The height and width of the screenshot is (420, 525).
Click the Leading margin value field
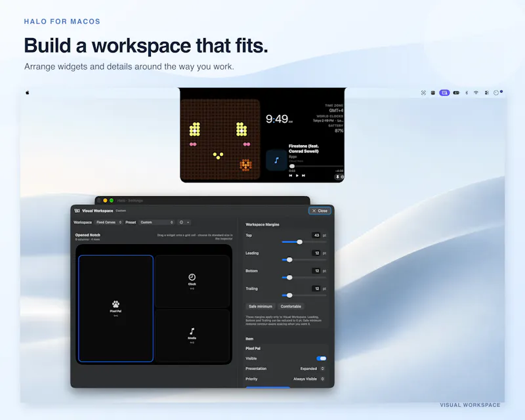point(316,253)
